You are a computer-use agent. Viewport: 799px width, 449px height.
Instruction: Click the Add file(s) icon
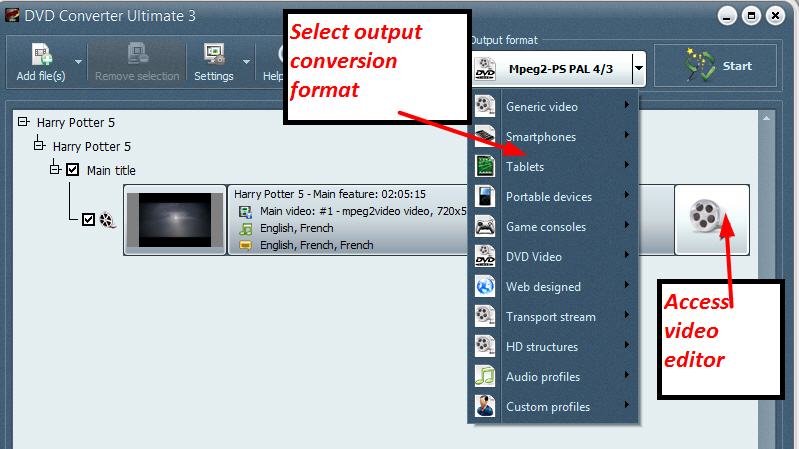pos(41,54)
